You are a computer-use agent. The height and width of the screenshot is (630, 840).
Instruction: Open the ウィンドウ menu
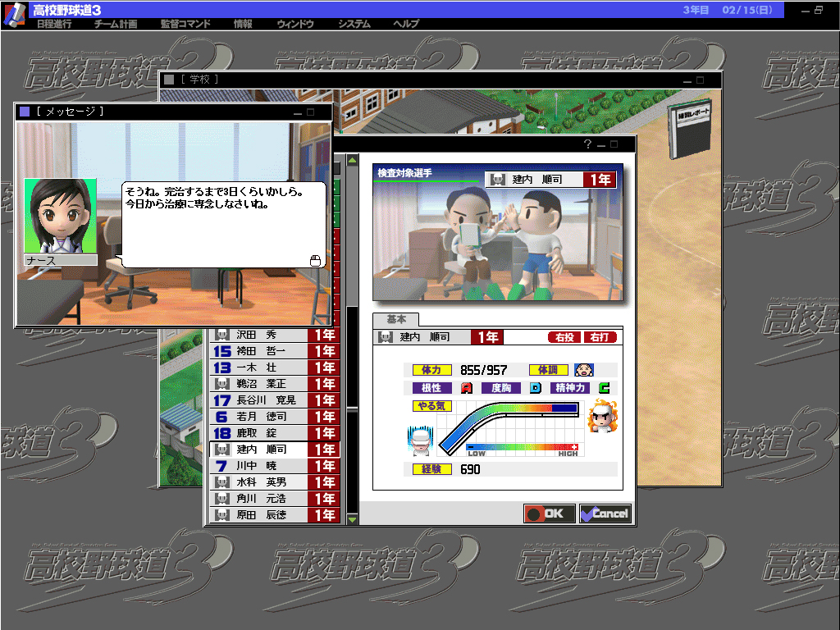pos(295,24)
